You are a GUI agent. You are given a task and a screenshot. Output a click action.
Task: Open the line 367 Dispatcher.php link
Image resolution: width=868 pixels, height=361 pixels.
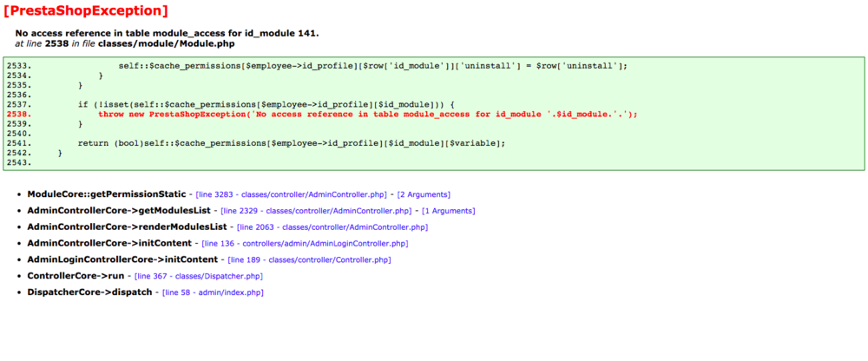(199, 276)
